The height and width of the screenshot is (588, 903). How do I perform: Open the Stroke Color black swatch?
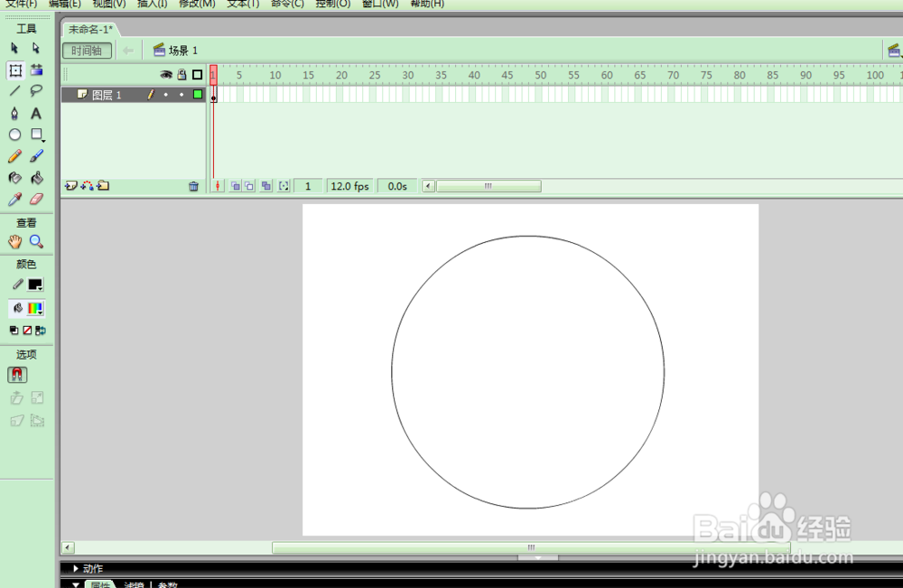(35, 285)
